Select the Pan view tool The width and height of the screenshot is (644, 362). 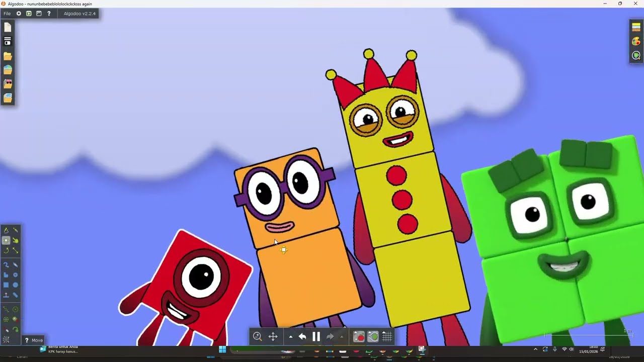(x=273, y=336)
